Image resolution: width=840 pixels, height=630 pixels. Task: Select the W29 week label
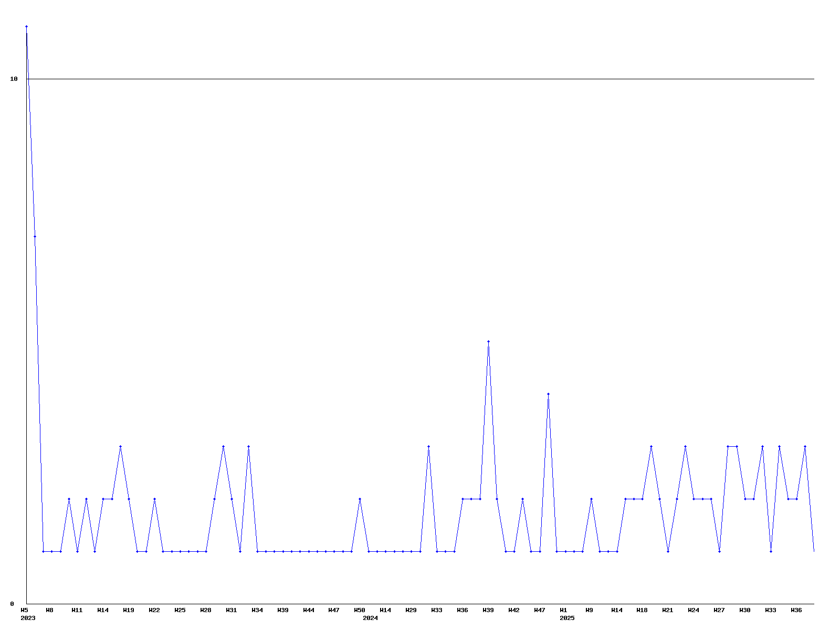click(411, 610)
